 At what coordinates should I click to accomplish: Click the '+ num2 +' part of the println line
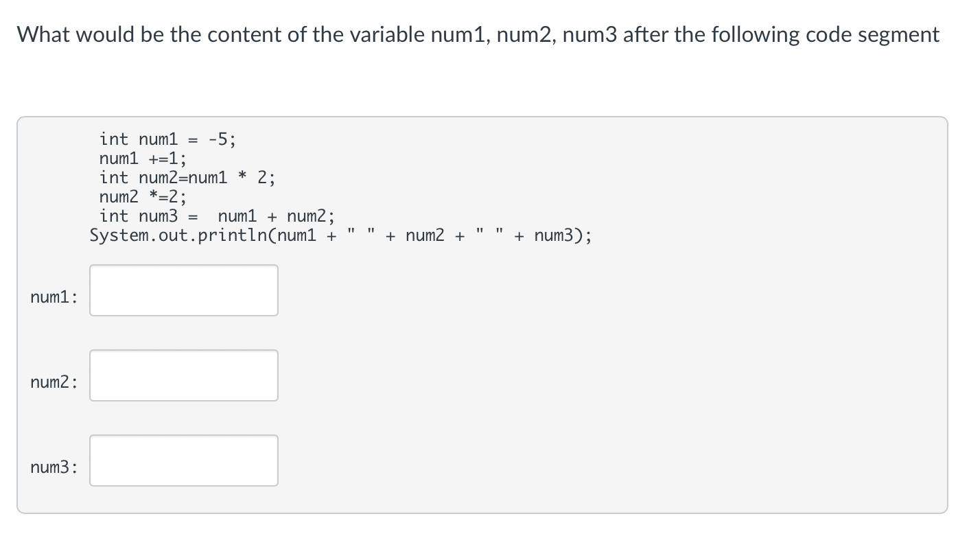point(425,236)
